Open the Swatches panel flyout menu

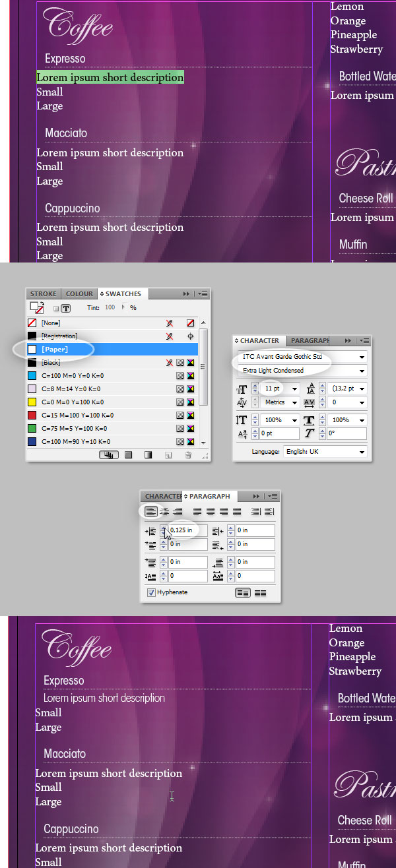203,294
